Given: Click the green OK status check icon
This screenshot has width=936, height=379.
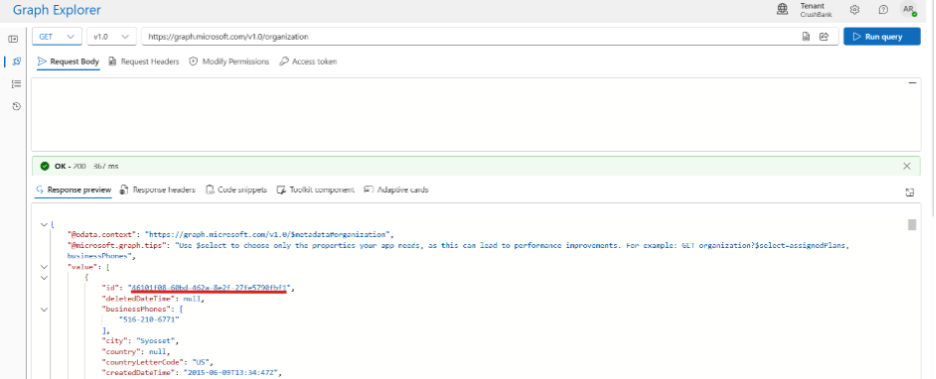Looking at the screenshot, I should coord(45,166).
